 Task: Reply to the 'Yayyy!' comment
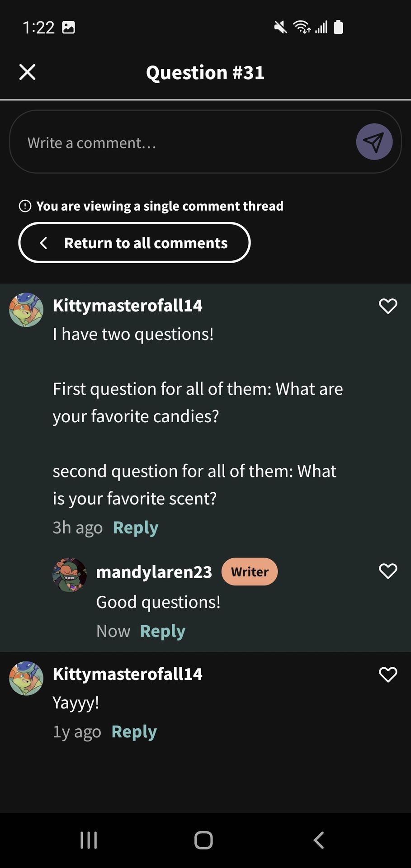(134, 732)
